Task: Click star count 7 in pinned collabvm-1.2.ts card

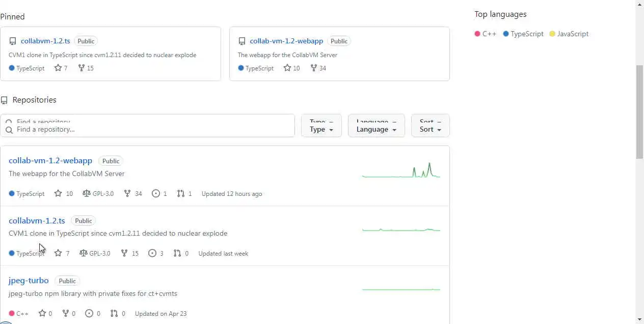Action: [61, 68]
